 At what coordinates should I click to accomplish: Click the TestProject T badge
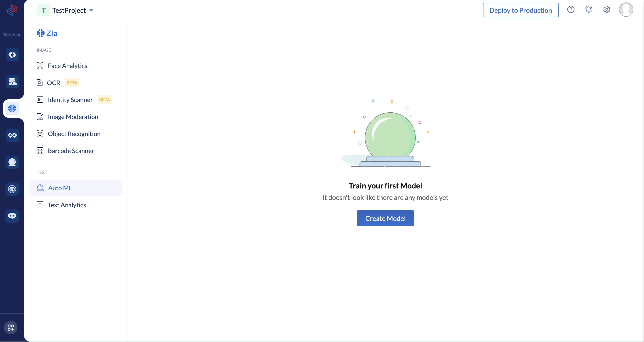pos(44,10)
